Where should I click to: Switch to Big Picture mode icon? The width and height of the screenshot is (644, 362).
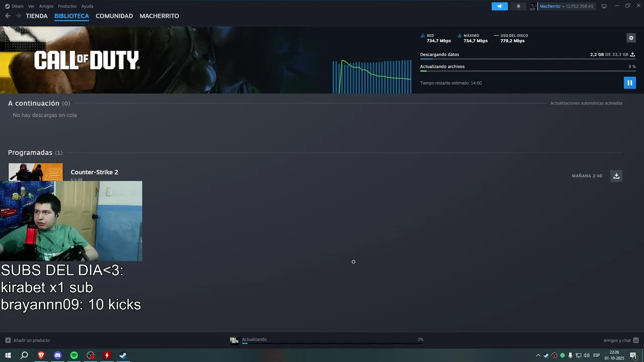point(604,6)
